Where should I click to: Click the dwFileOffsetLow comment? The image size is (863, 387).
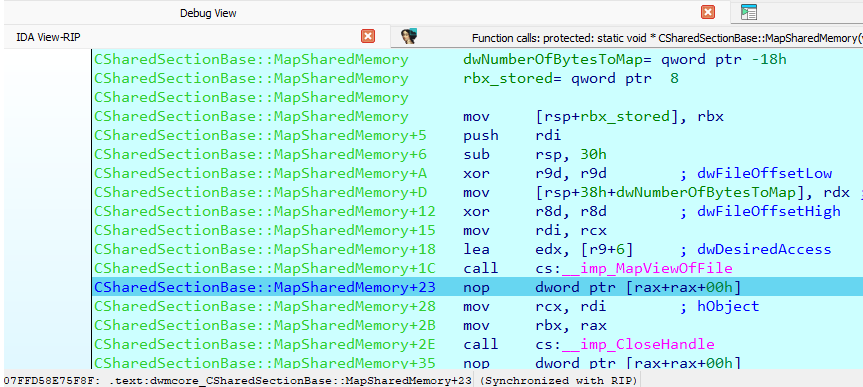click(756, 173)
